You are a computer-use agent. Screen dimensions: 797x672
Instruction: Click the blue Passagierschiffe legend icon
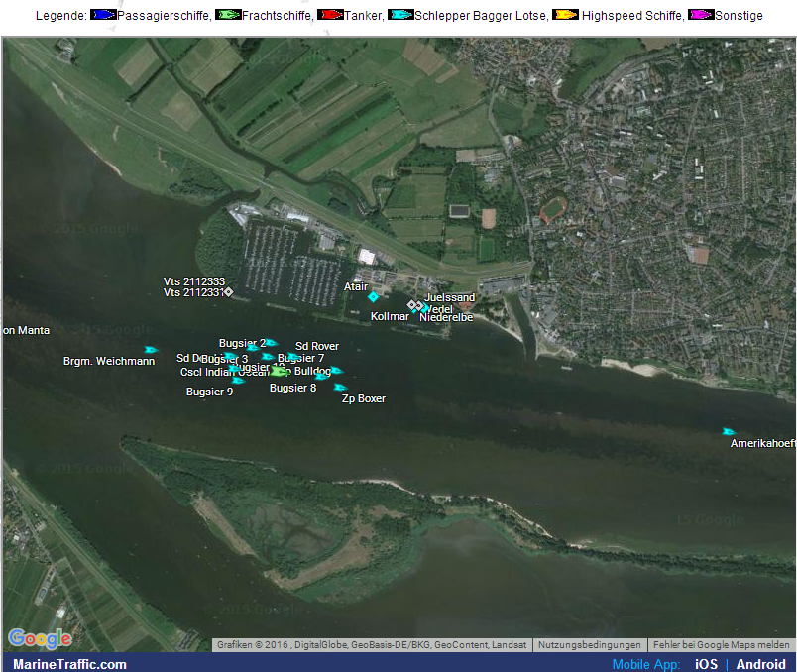pyautogui.click(x=103, y=15)
